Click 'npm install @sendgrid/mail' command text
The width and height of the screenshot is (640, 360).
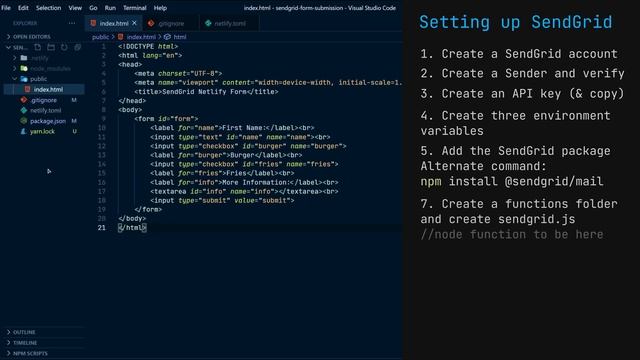pos(512,181)
